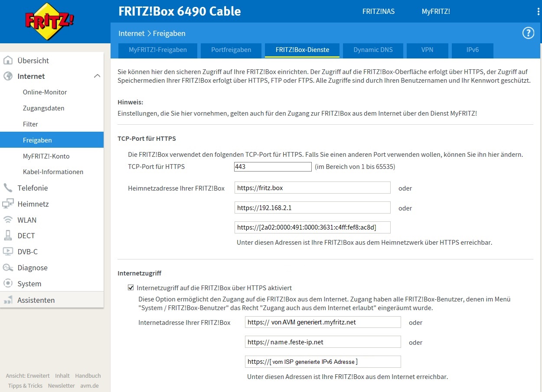This screenshot has width=542, height=392.
Task: Click the DECT handset icon
Action: (x=8, y=236)
